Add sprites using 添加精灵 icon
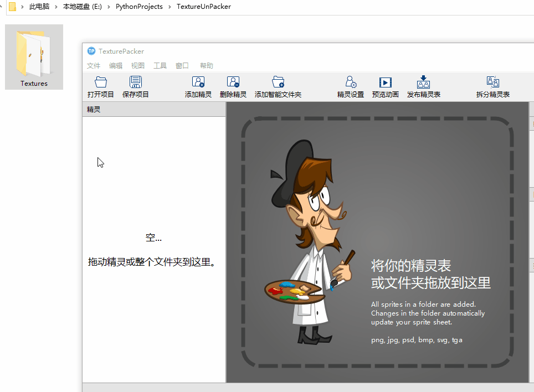 pos(198,87)
